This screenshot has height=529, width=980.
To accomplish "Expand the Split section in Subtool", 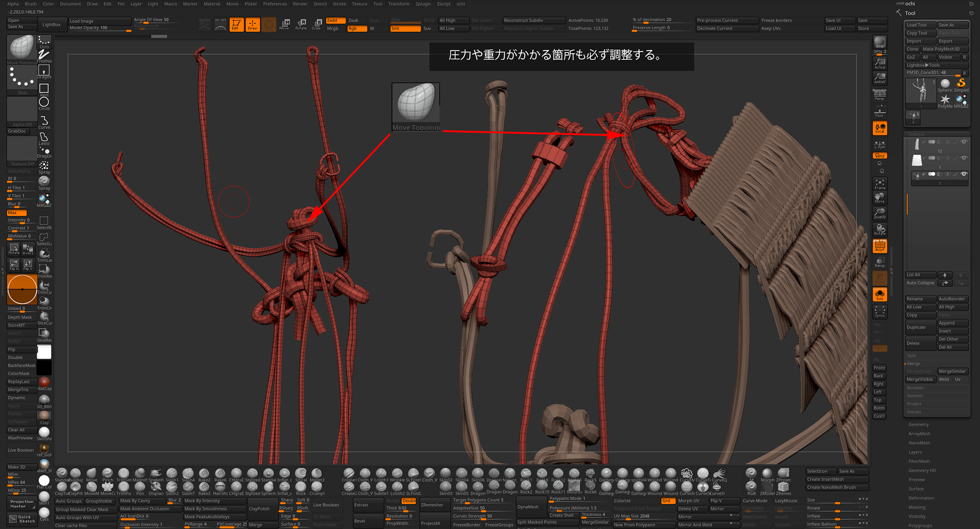I will [x=912, y=356].
